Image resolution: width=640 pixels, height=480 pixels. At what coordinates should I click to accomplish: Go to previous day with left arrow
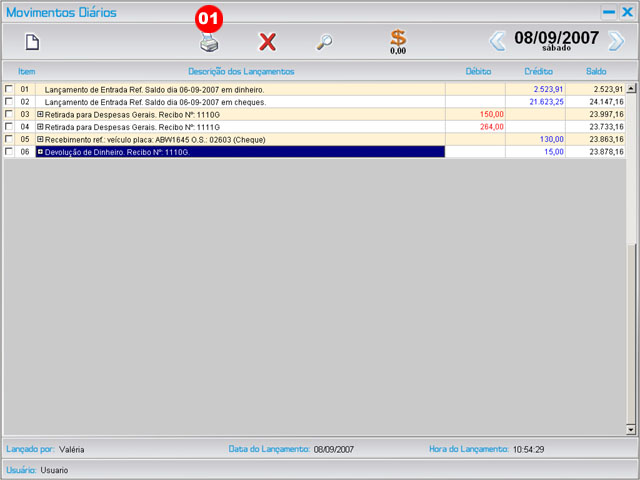pos(497,41)
